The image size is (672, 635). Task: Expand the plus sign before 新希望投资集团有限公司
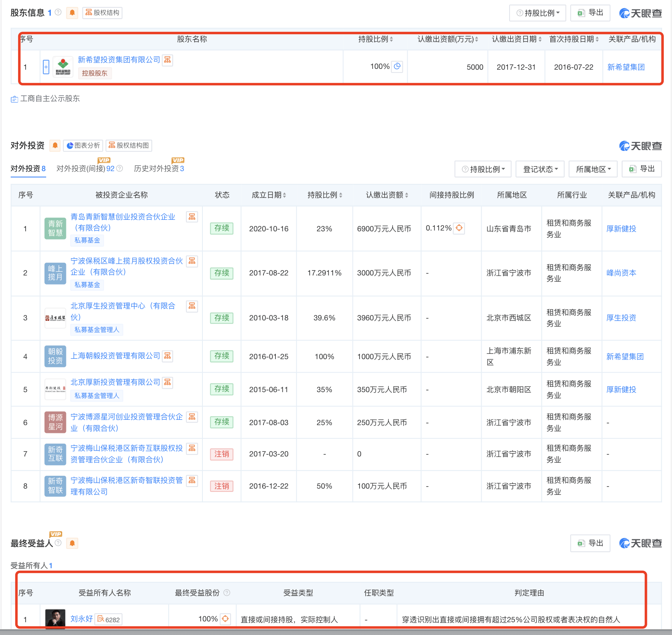point(45,66)
